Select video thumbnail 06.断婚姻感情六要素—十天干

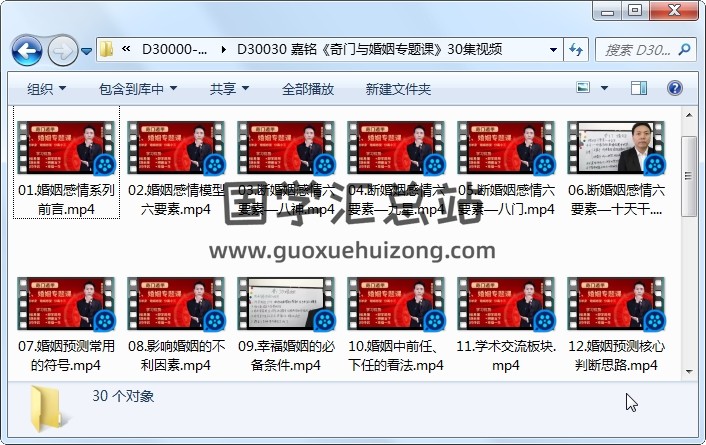coord(616,148)
